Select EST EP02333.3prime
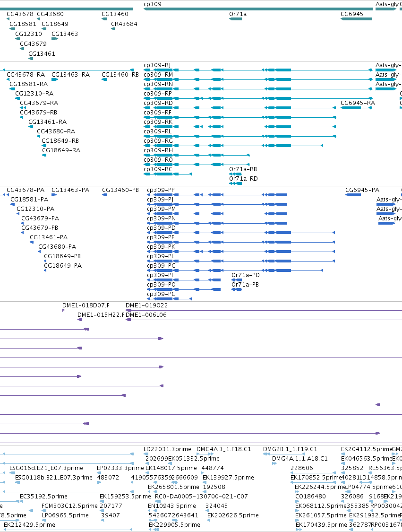This screenshot has height=532, width=402. 120,468
